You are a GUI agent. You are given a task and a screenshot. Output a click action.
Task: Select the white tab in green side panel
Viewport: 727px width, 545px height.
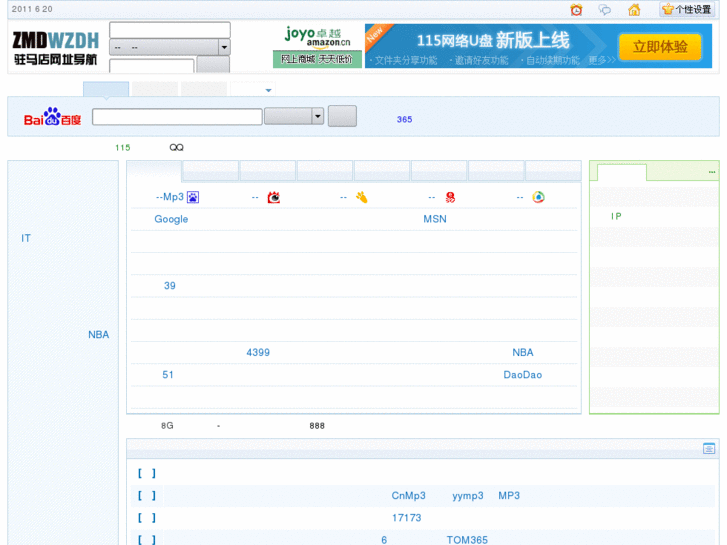pos(622,173)
